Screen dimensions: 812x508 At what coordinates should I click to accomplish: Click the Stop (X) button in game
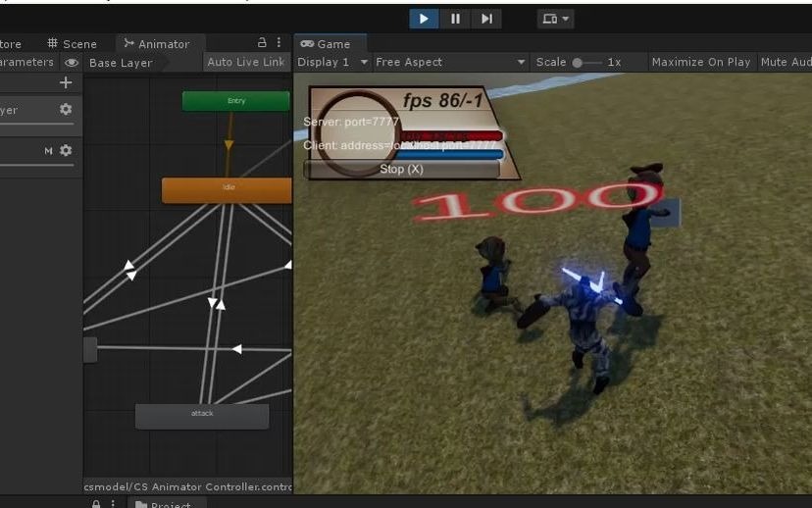pos(401,169)
